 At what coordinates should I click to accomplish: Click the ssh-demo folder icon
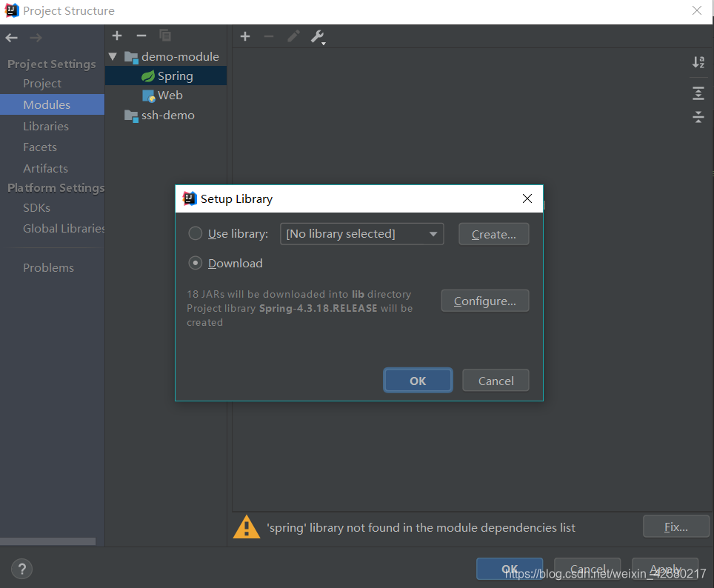tap(131, 116)
